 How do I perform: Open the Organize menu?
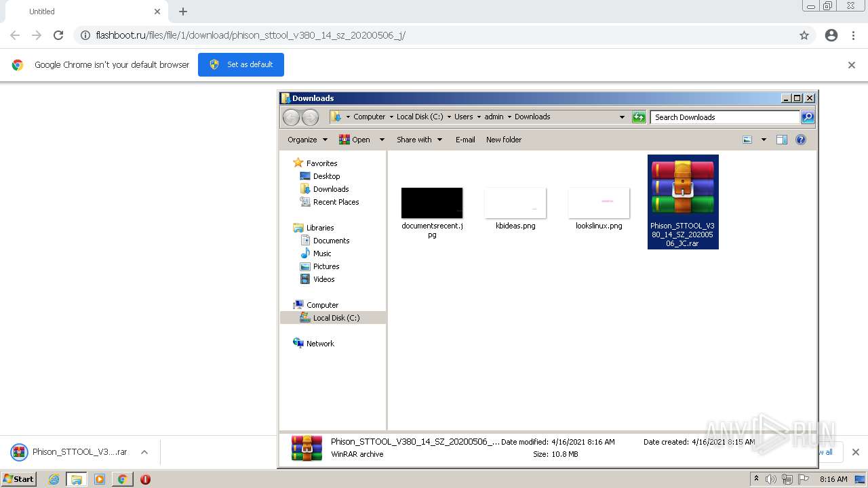[x=307, y=140]
